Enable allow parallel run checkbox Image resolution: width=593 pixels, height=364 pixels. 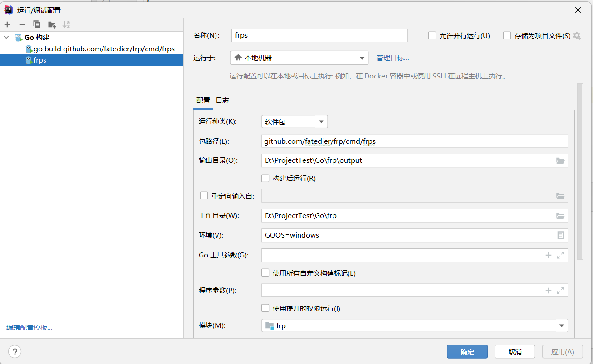click(x=432, y=35)
